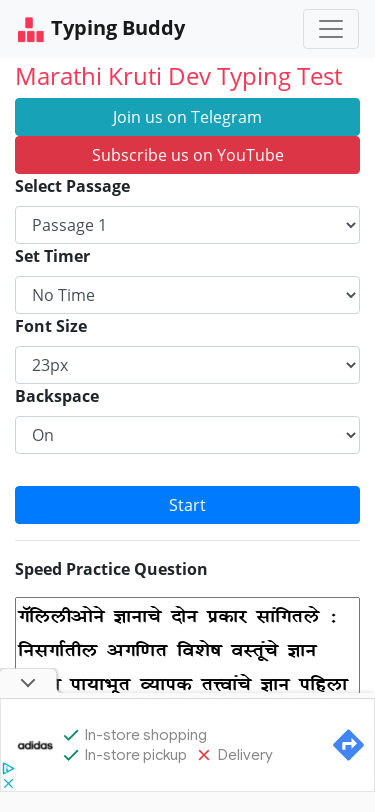Click the Typing Buddy red blocks logo
Screen dimensions: 375x812
31,30
